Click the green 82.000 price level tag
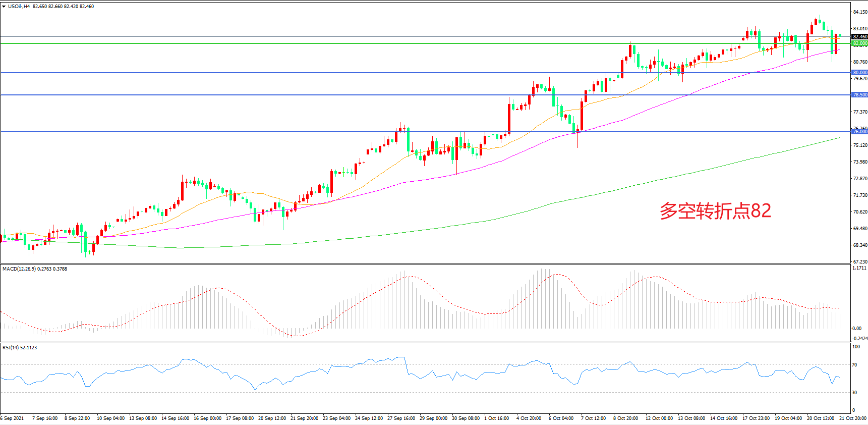Viewport: 868px width, 425px height. [x=859, y=43]
